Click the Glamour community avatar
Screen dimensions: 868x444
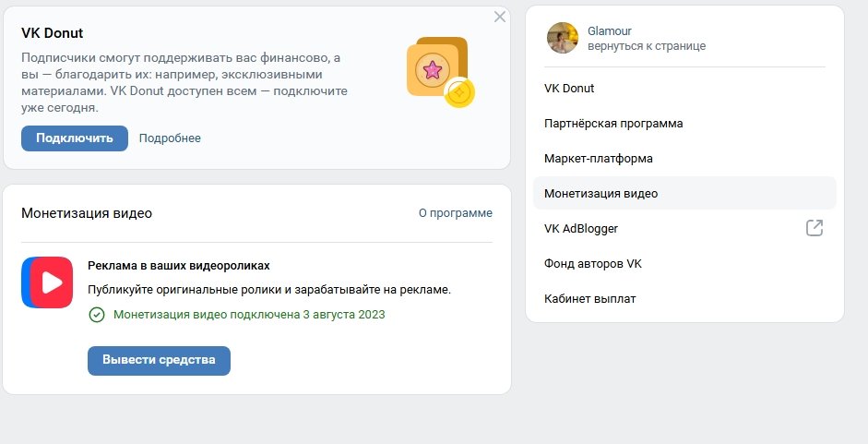pyautogui.click(x=563, y=38)
